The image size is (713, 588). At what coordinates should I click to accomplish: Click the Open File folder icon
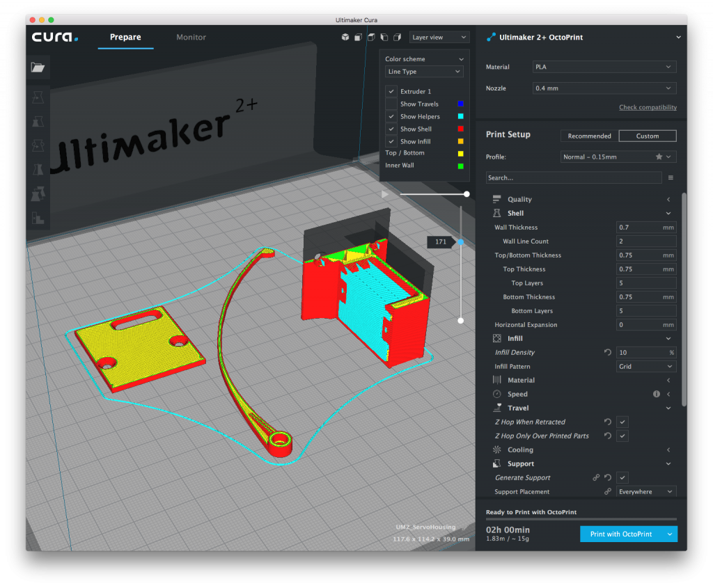click(x=38, y=67)
